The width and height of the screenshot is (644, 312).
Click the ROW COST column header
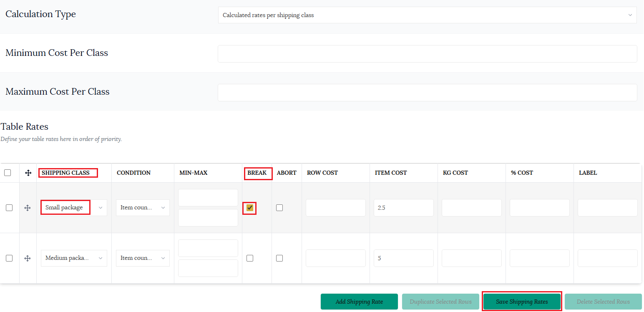(x=322, y=173)
